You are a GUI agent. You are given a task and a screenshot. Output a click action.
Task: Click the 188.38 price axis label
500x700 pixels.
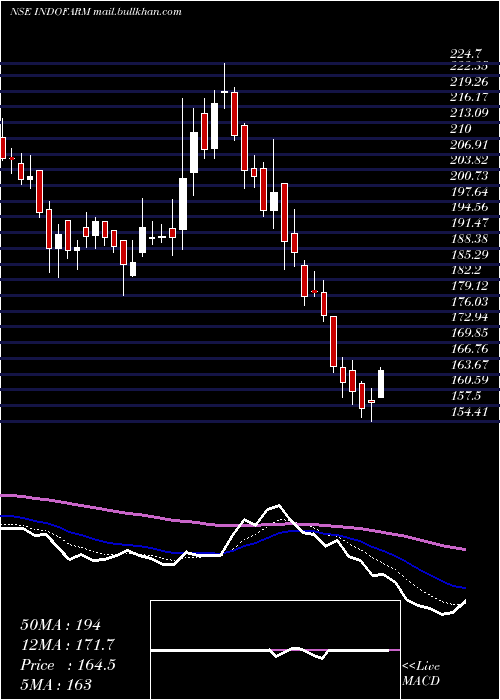[x=471, y=239]
